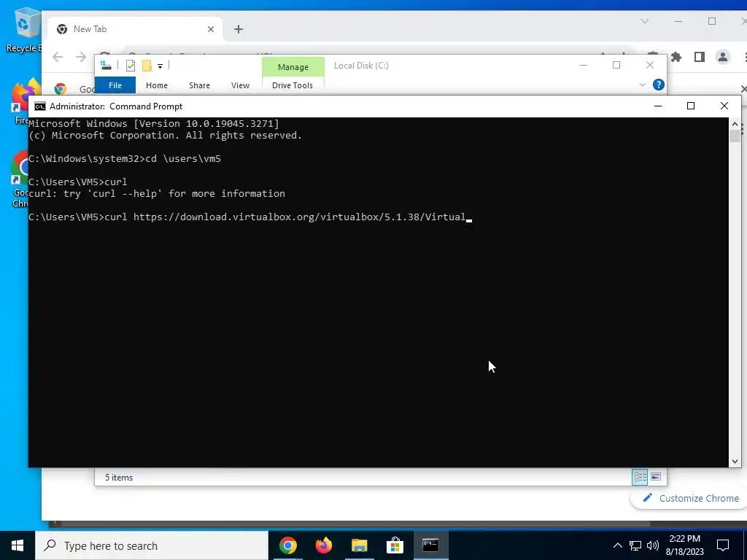This screenshot has height=560, width=747.
Task: Open a new tab in Chrome
Action: point(239,29)
